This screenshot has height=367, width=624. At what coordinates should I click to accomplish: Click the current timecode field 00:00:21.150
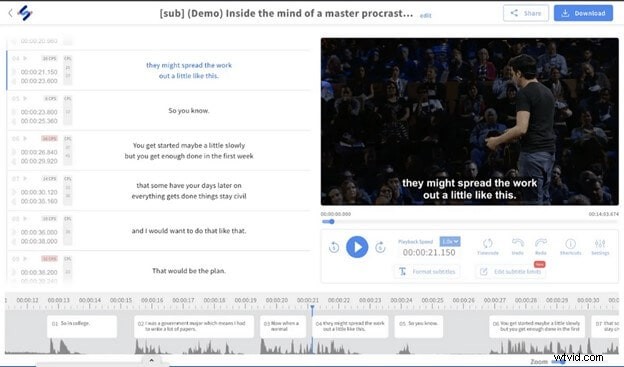429,252
